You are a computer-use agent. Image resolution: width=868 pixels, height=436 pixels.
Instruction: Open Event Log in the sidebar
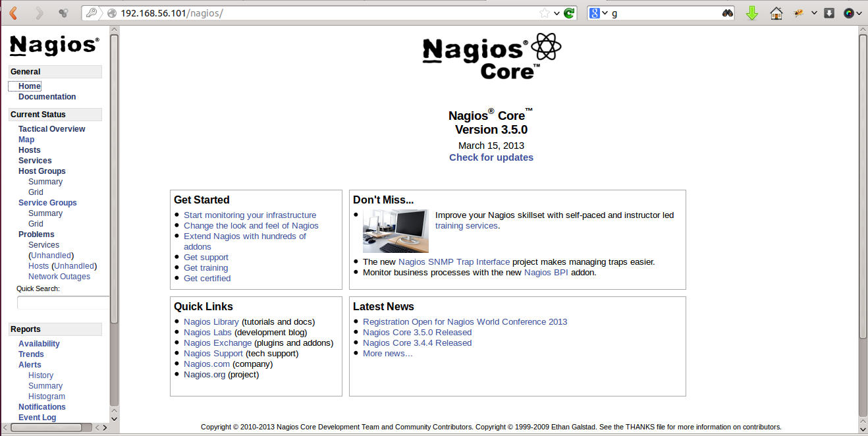pyautogui.click(x=38, y=418)
